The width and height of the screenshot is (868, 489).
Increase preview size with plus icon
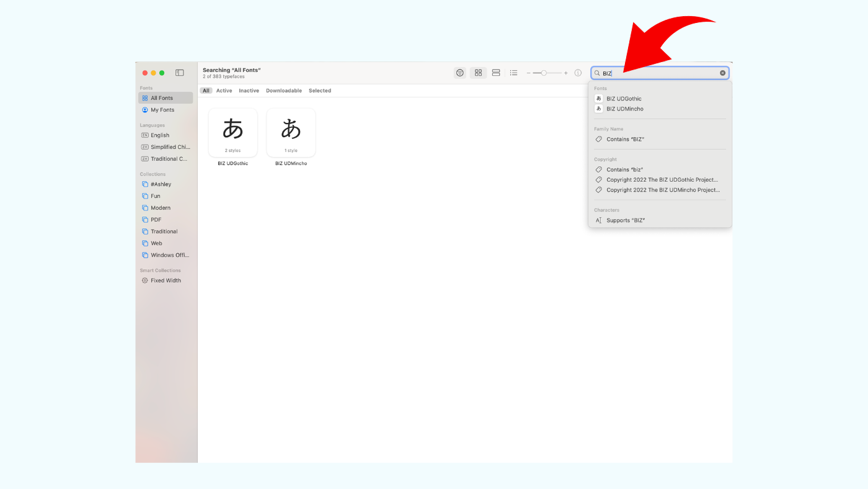click(x=565, y=73)
